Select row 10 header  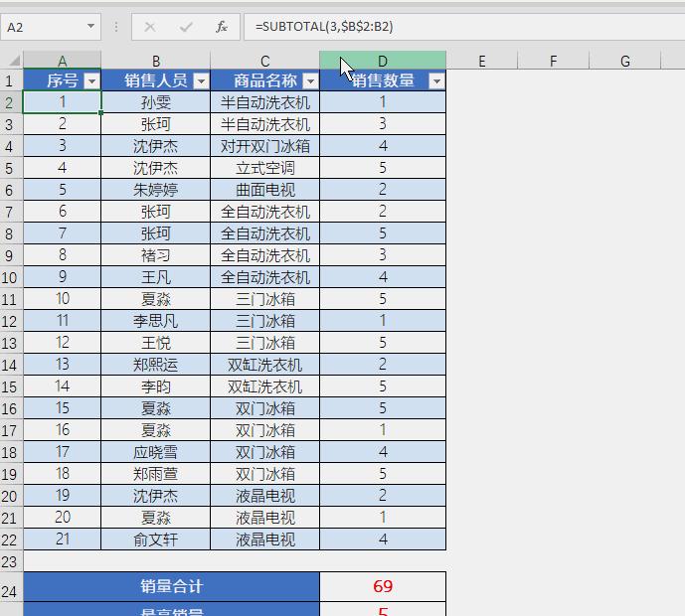[x=10, y=277]
